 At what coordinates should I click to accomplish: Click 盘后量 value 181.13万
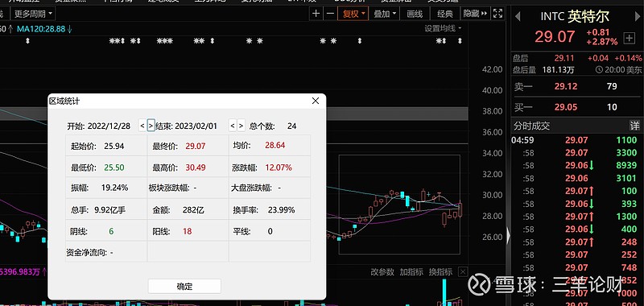click(559, 70)
